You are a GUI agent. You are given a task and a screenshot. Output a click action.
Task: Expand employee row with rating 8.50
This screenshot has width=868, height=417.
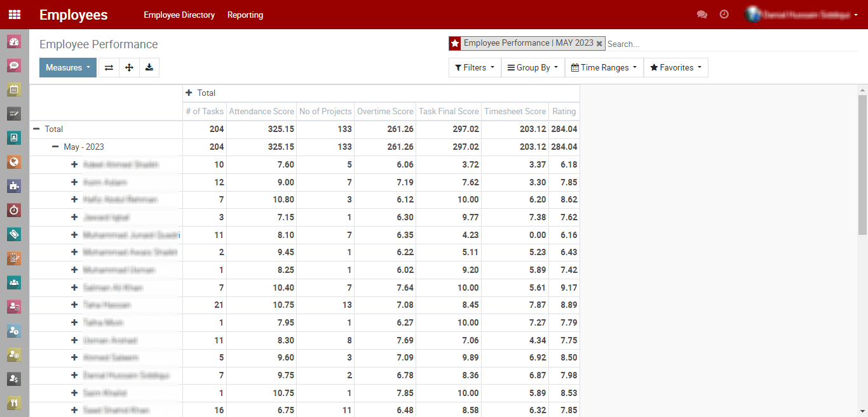(x=74, y=357)
